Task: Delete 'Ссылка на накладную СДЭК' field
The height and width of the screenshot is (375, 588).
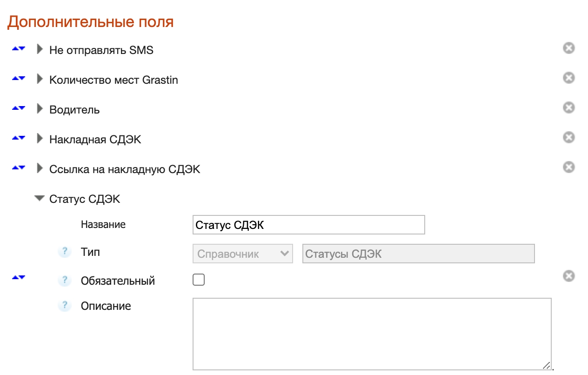Action: click(x=568, y=167)
